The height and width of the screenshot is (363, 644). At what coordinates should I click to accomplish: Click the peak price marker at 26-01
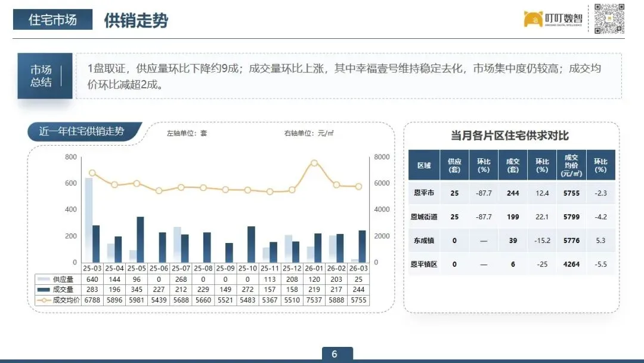click(314, 161)
